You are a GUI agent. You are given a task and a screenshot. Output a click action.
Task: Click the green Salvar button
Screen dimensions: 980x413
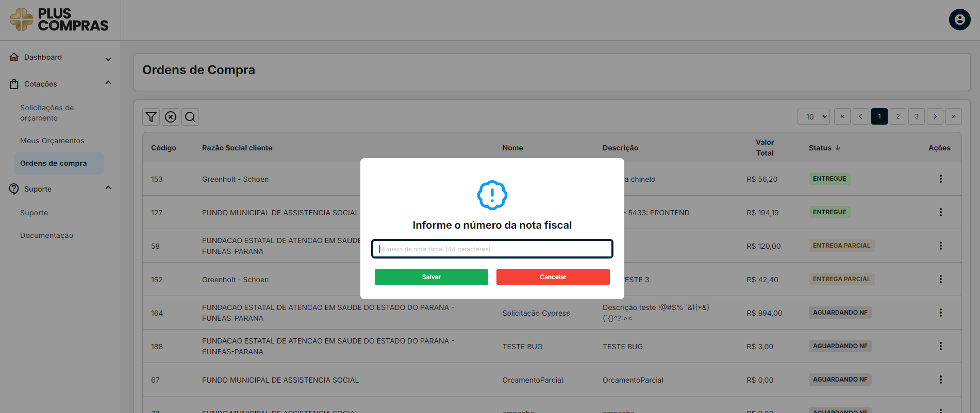[431, 277]
